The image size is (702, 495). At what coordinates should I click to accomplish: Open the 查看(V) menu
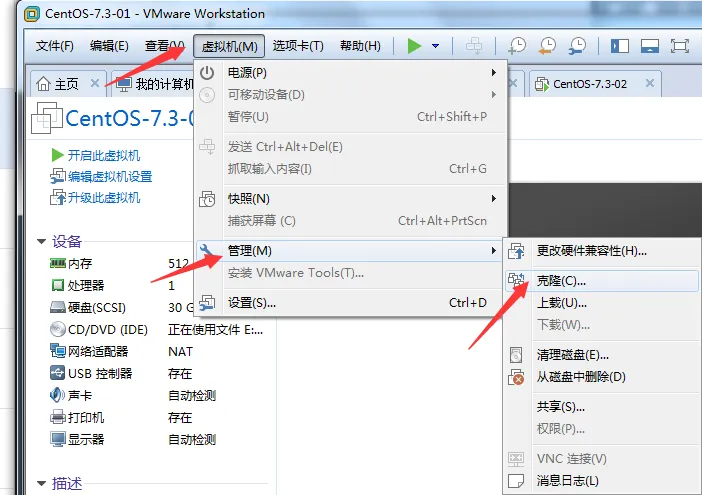point(164,46)
